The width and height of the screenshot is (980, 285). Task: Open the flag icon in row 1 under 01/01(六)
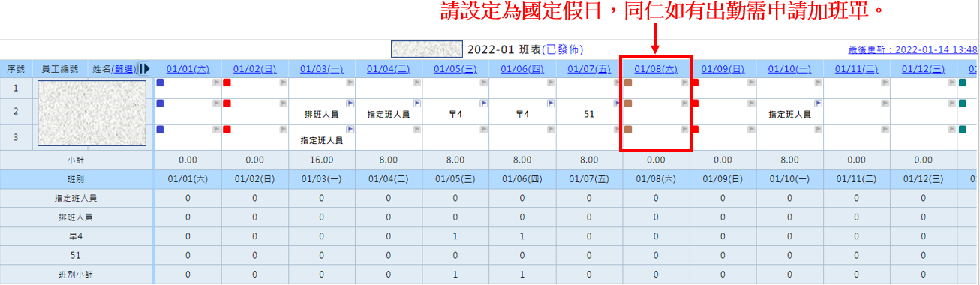(x=216, y=82)
